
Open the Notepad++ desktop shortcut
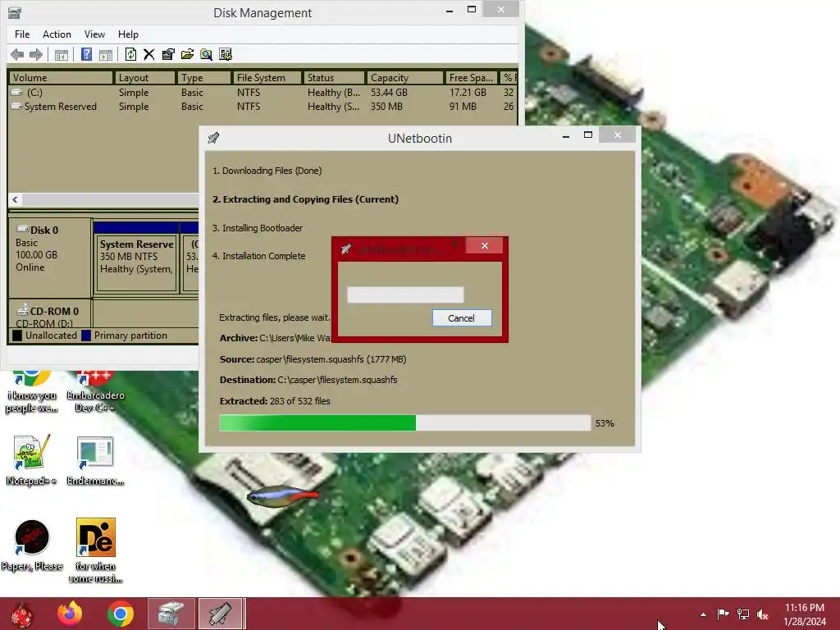31,459
